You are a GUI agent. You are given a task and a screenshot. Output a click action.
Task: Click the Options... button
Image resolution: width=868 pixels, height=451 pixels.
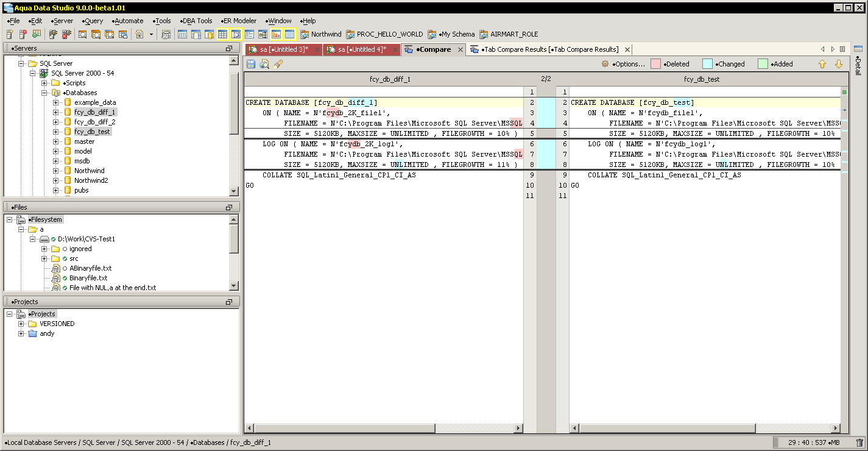click(623, 64)
